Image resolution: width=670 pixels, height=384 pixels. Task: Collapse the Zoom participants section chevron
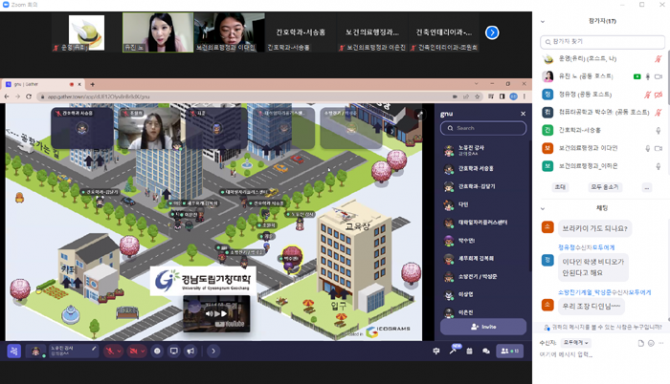543,21
